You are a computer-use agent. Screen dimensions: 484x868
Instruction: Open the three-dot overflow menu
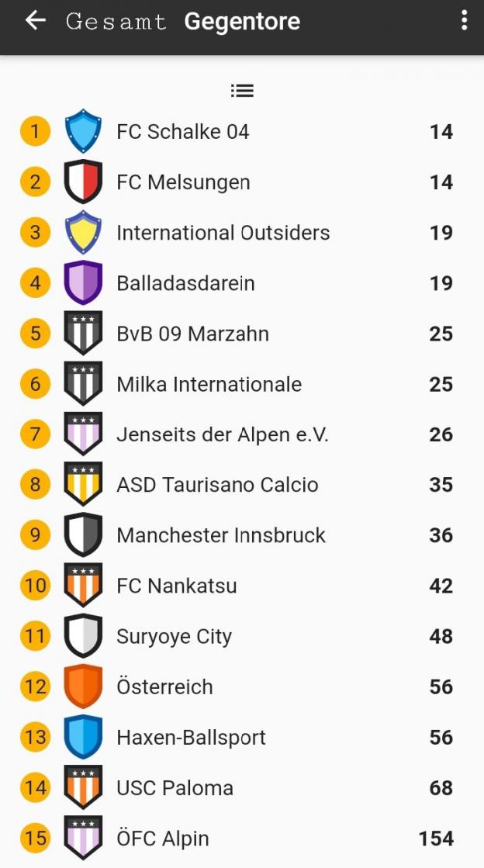[464, 21]
